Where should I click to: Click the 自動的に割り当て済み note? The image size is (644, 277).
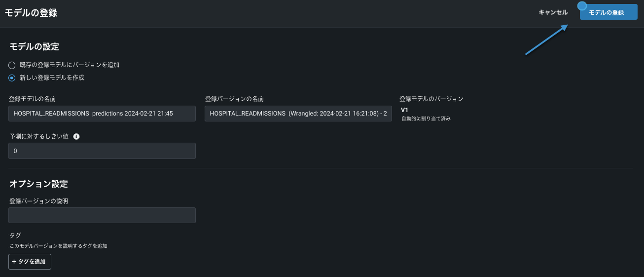pos(426,119)
